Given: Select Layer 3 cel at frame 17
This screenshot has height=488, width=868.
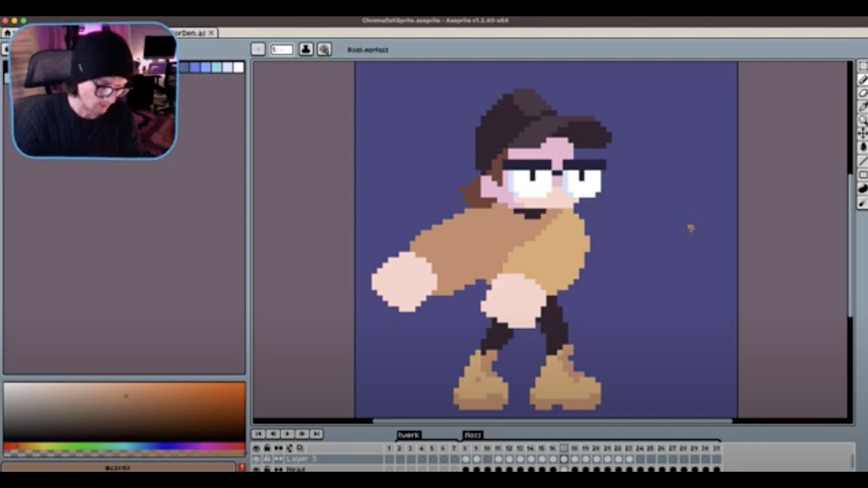Looking at the screenshot, I should point(564,459).
